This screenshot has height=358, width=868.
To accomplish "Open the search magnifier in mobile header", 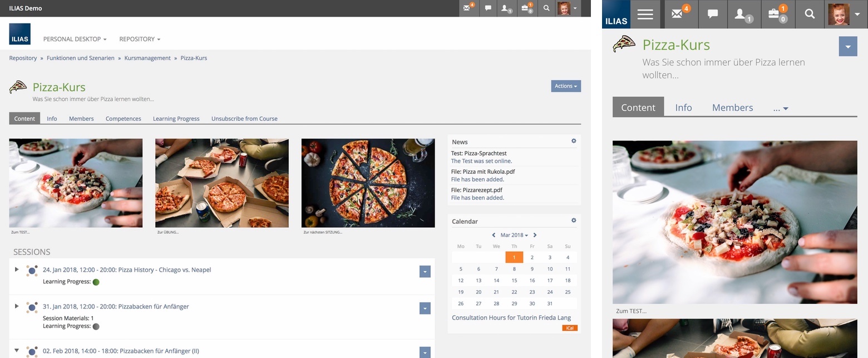I will pos(809,14).
